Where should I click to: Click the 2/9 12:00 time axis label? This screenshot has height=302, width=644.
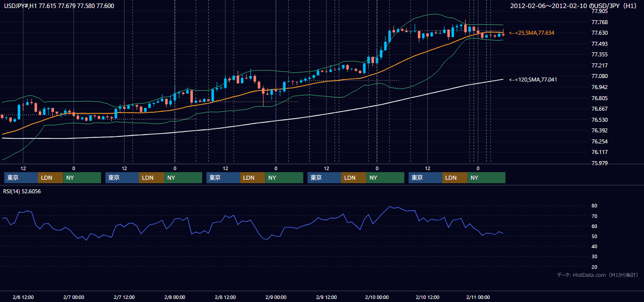tap(327, 297)
